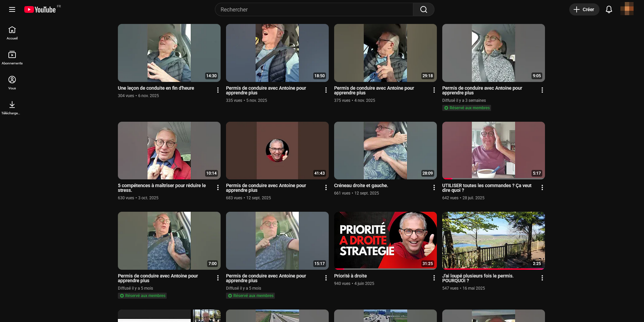644x322 pixels.
Task: Open options for 'Une leçon de conduite en fin d'heure'
Action: click(218, 90)
